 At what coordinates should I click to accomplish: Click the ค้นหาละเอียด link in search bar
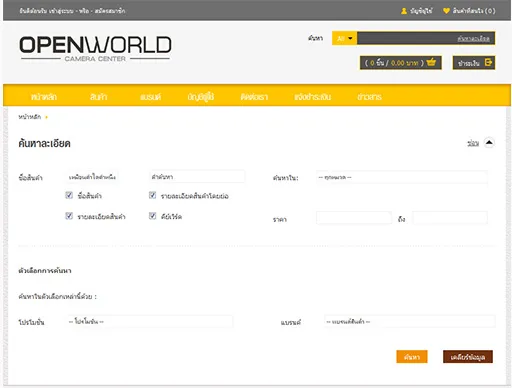point(473,39)
